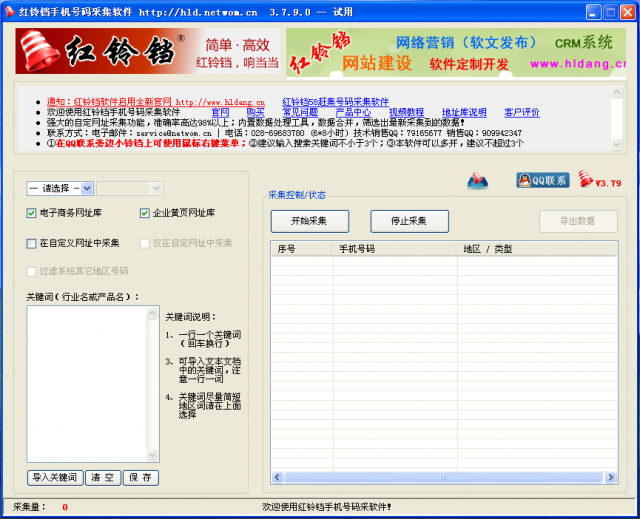Click results table scroll right arrow

tap(611, 477)
